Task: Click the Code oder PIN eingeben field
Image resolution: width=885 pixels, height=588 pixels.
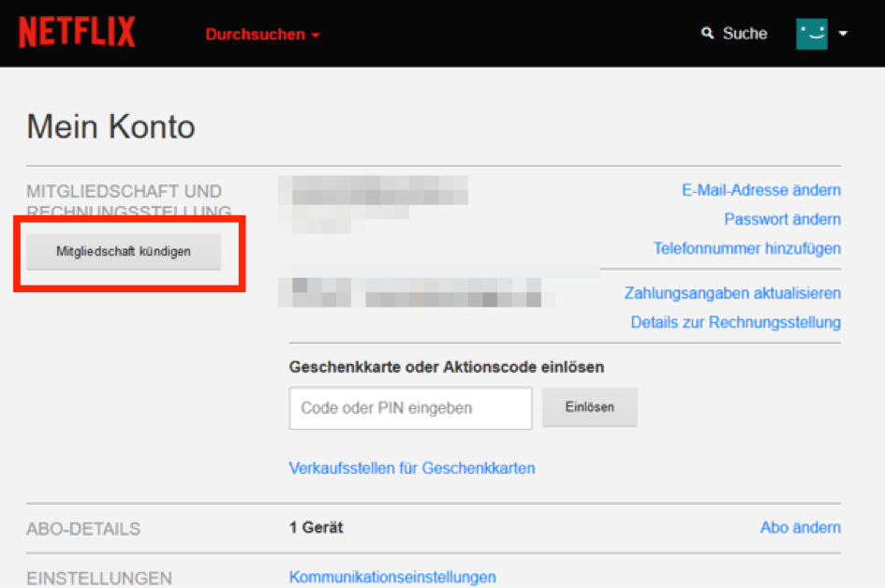Action: tap(410, 407)
